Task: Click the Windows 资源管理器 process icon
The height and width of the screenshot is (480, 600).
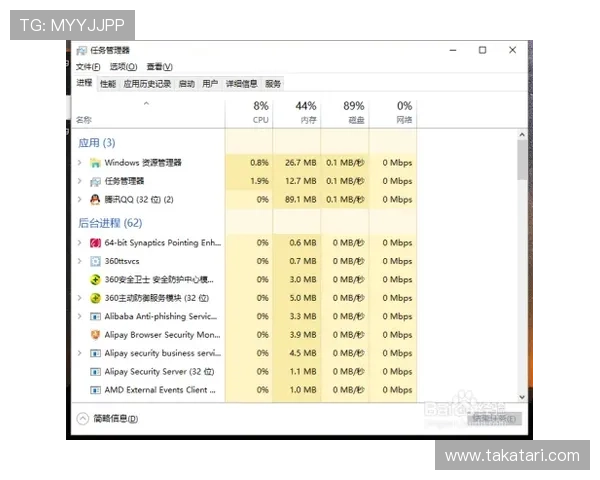Action: [95, 163]
